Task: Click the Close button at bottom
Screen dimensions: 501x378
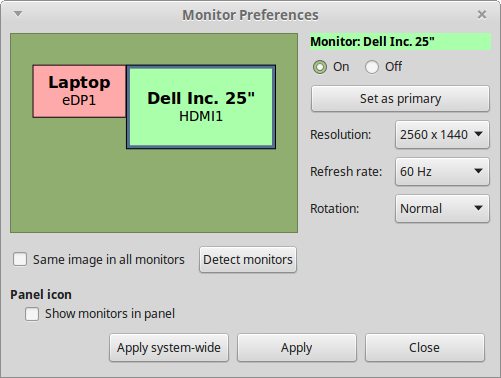Action: (x=425, y=348)
